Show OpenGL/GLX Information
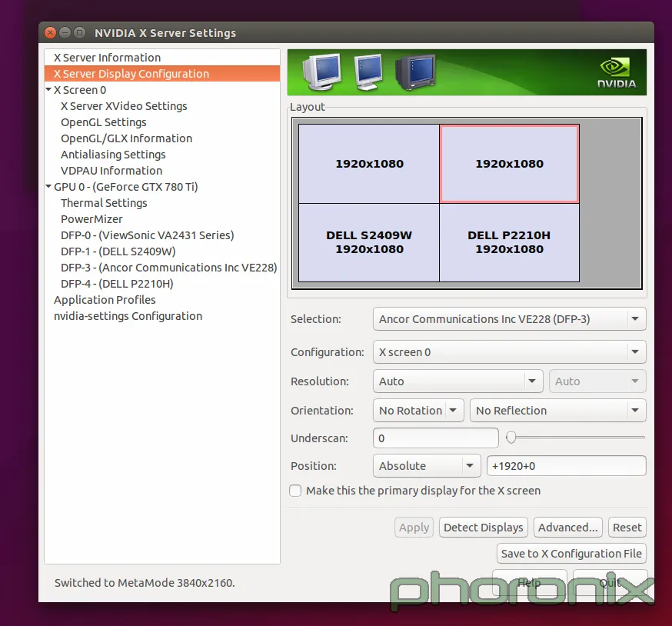Image resolution: width=672 pixels, height=626 pixels. tap(126, 138)
